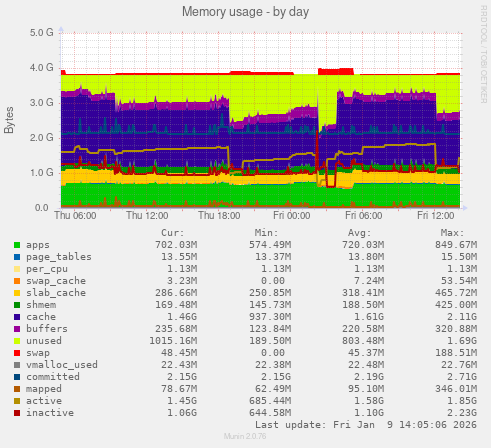
Task: Click the per_cpu legend swatch
Action: pos(17,269)
